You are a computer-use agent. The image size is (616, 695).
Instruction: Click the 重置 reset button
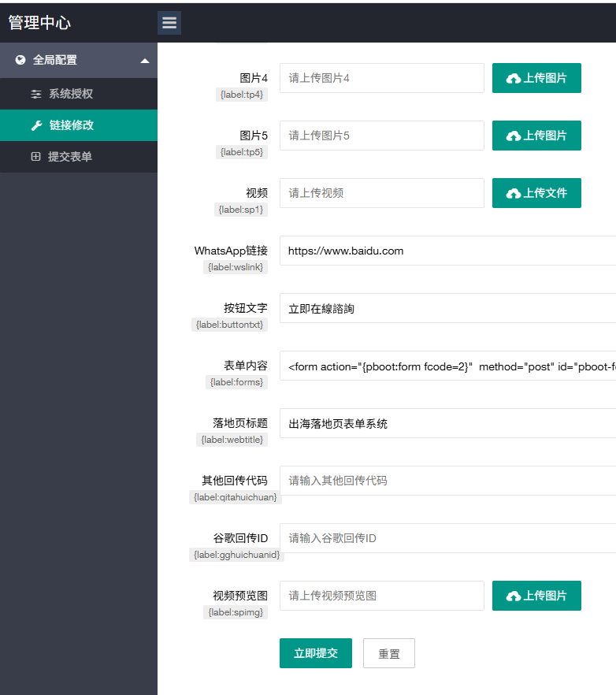388,653
